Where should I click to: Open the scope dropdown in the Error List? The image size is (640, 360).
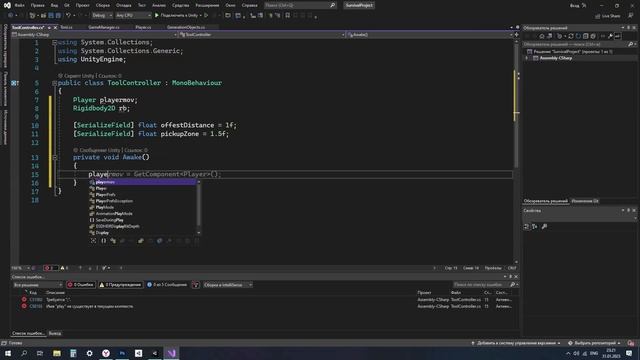(x=38, y=285)
